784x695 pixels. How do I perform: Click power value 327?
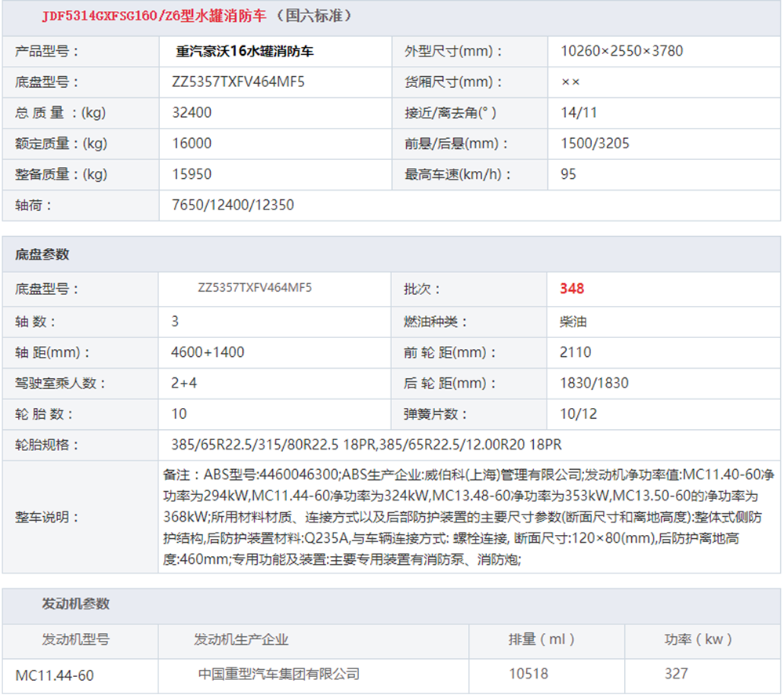click(676, 674)
